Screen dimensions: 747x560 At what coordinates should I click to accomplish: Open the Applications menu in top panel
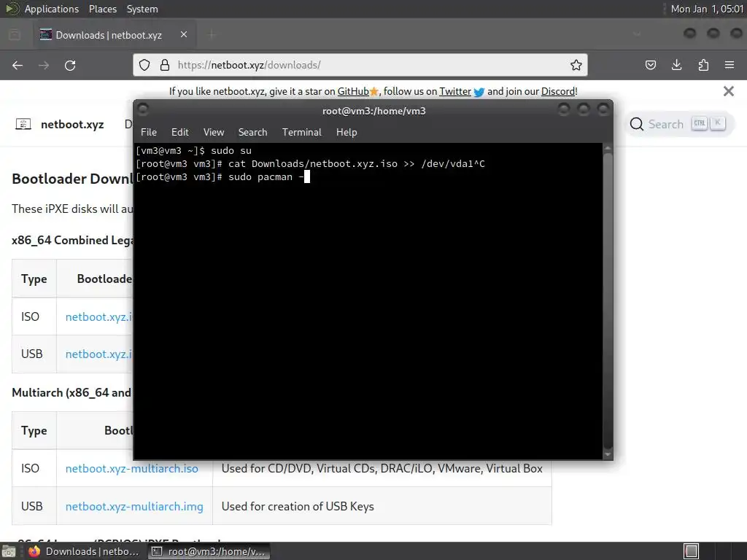(52, 9)
